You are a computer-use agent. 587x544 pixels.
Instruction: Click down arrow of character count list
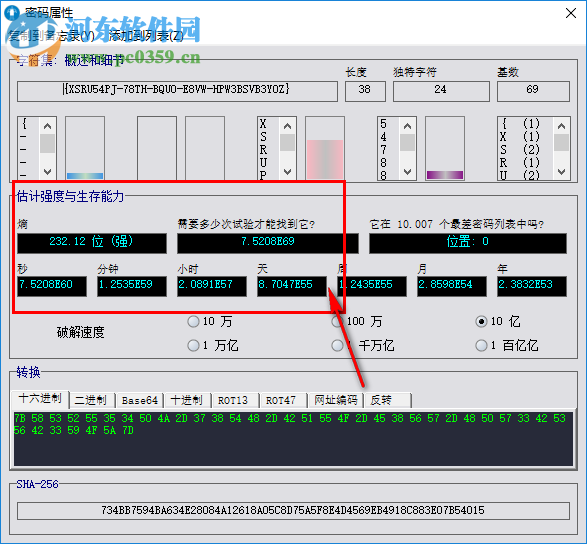(562, 172)
